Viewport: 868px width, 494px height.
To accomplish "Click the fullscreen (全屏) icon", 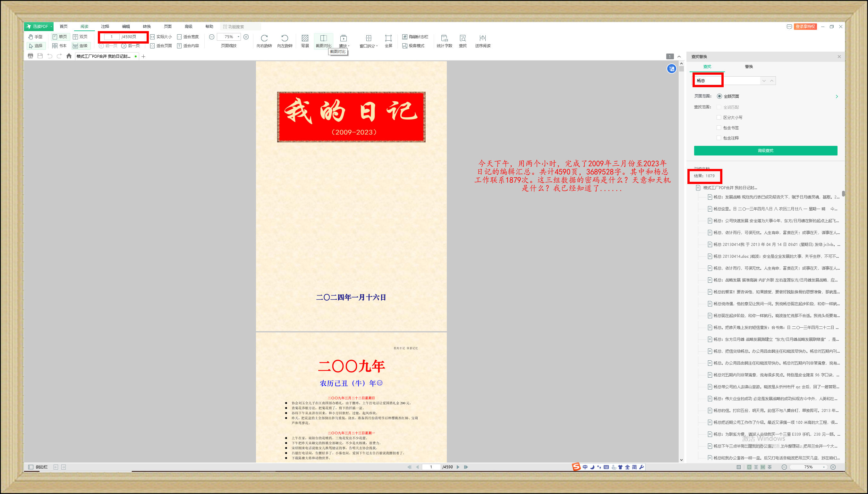I will tap(388, 38).
